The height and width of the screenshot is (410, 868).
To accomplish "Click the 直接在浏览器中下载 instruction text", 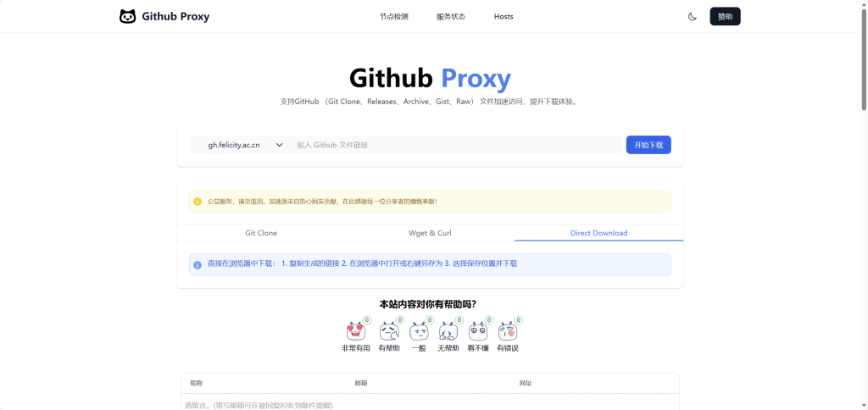I will [x=362, y=264].
